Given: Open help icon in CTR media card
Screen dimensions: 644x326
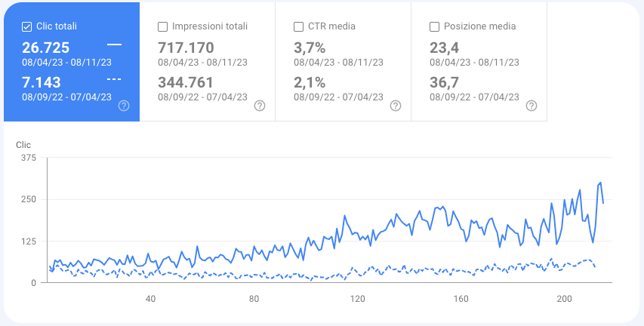Looking at the screenshot, I should pyautogui.click(x=396, y=106).
